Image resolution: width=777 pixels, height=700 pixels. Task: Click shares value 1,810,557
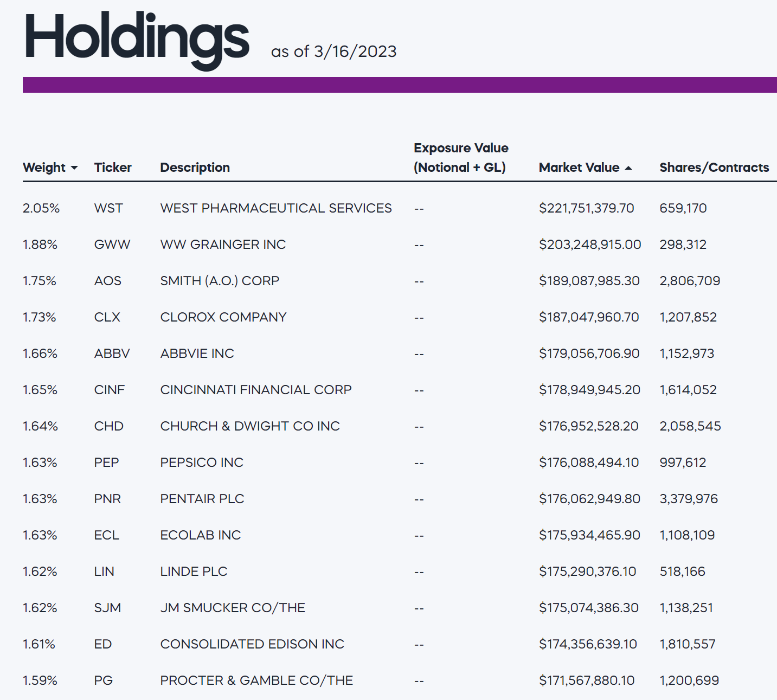pos(688,644)
